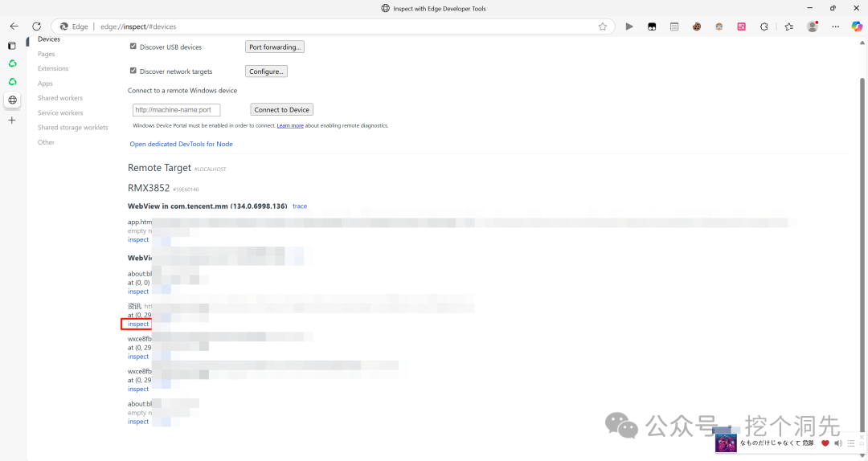This screenshot has height=461, width=868.
Task: Open the user profile avatar
Action: click(x=812, y=27)
